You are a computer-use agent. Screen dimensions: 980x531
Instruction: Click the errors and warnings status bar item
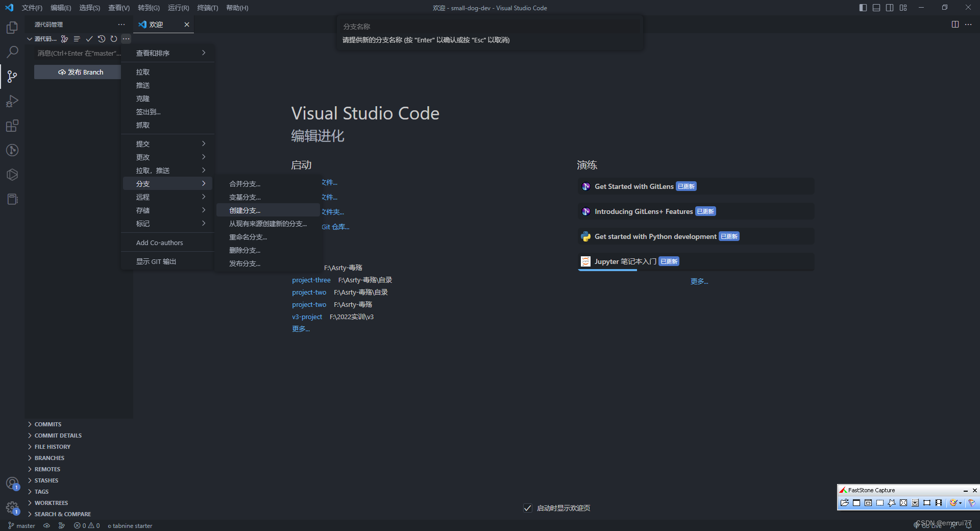click(87, 525)
